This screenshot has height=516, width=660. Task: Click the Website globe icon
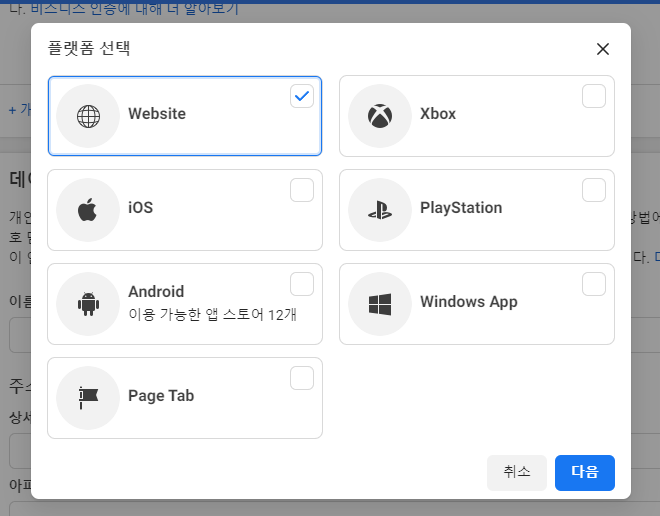coord(88,116)
